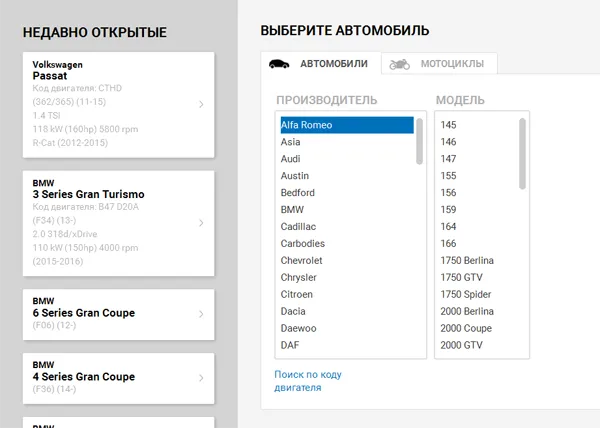The image size is (600, 428).
Task: Switch to the Мотоциклы tab
Action: pos(451,64)
